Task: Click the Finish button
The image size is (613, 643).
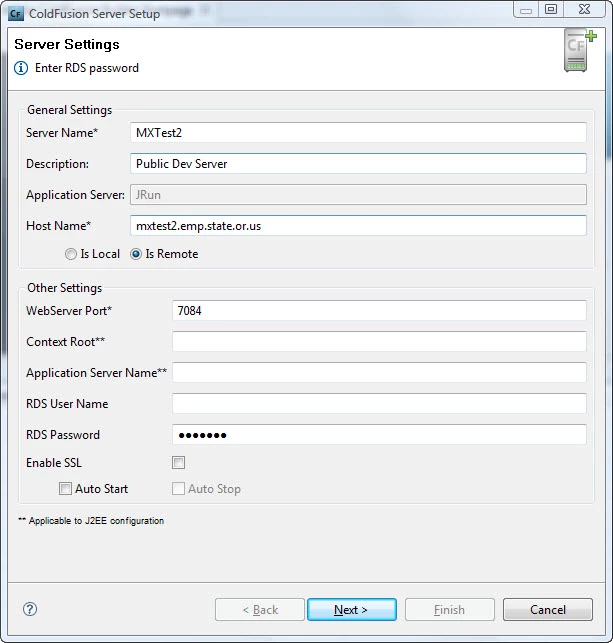Action: (x=450, y=610)
